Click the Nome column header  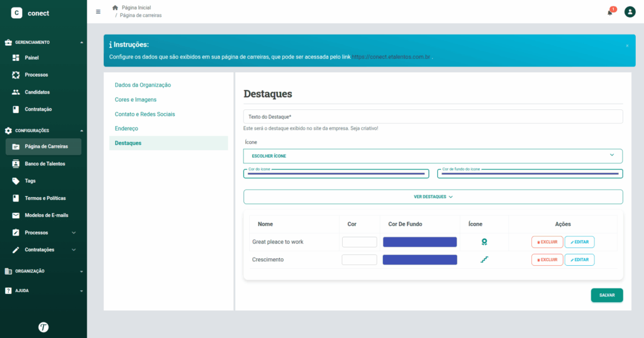265,224
